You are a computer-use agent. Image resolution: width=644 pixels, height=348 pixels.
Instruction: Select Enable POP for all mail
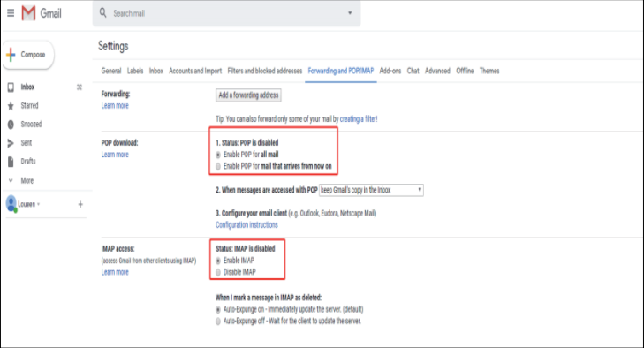click(x=218, y=155)
